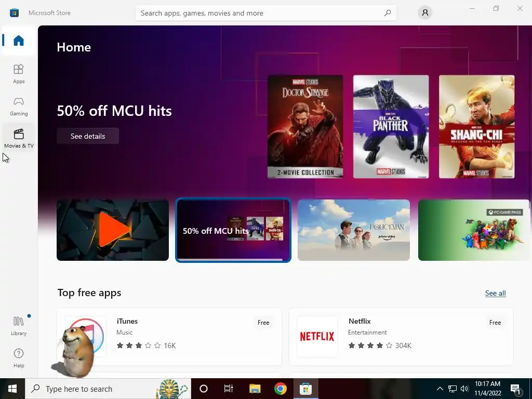Show hidden system tray icons

(440, 389)
